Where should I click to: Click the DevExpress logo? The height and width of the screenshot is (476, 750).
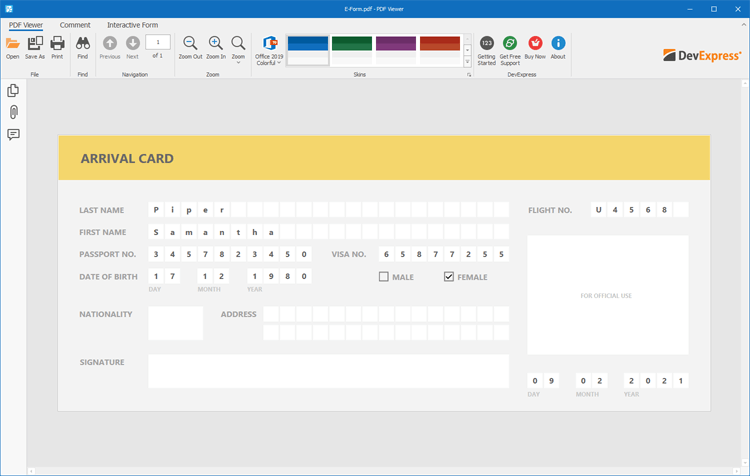click(702, 55)
